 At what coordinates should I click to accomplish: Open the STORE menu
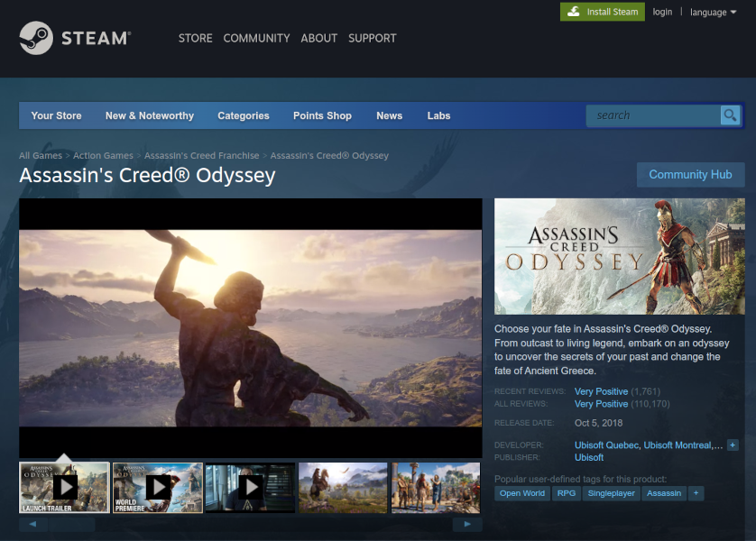[x=195, y=38]
